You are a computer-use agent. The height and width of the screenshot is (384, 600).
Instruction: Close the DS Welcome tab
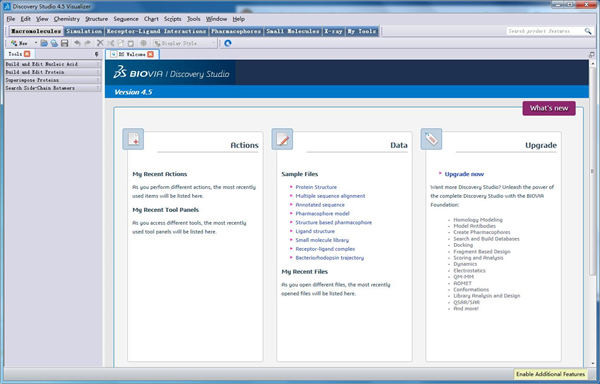point(151,54)
